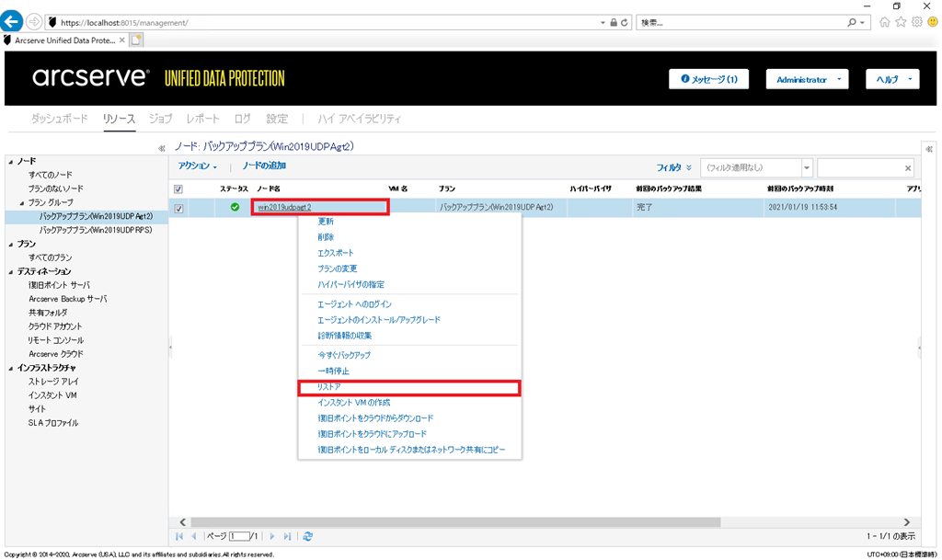This screenshot has width=942, height=560.
Task: Choose 削除 in the context menu
Action: [326, 237]
